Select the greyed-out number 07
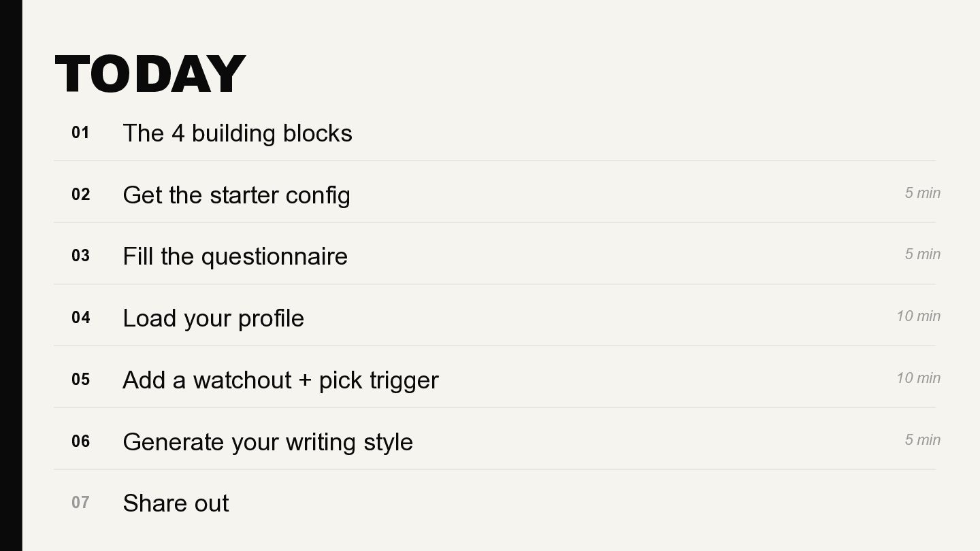This screenshot has height=551, width=980. tap(80, 503)
